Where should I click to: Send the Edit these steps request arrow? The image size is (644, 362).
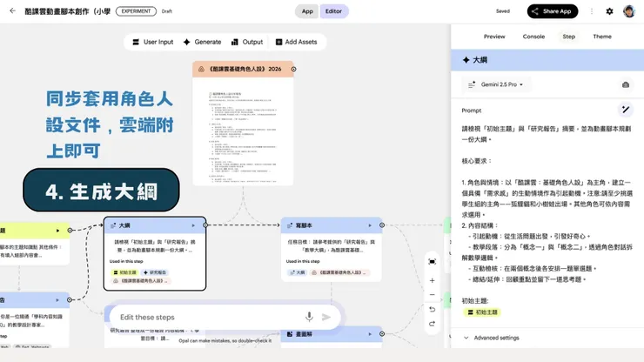pos(326,317)
